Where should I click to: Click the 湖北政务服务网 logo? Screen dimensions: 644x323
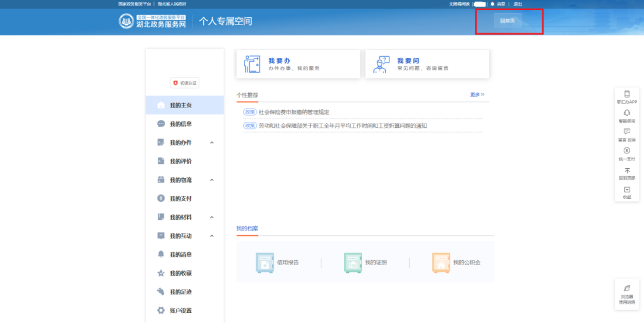coord(153,21)
